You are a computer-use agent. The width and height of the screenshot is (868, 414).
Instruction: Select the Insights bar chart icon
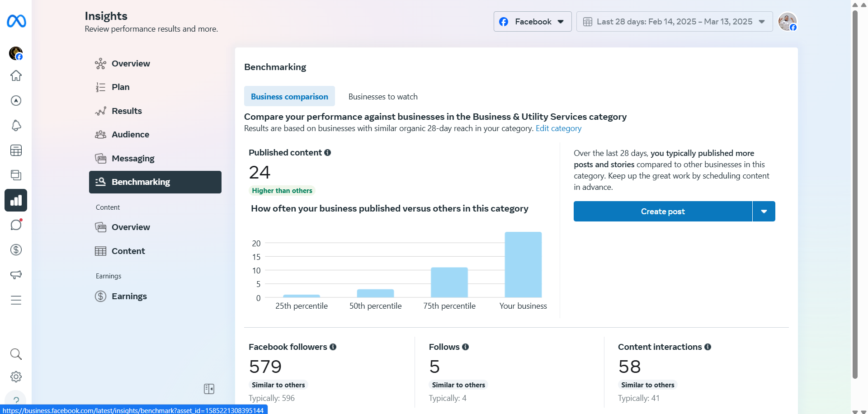pyautogui.click(x=16, y=200)
